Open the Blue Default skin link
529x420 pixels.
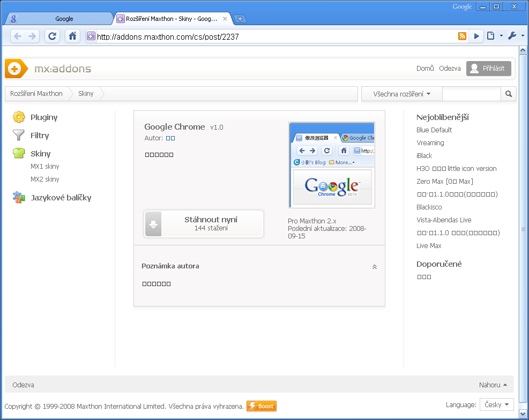434,130
